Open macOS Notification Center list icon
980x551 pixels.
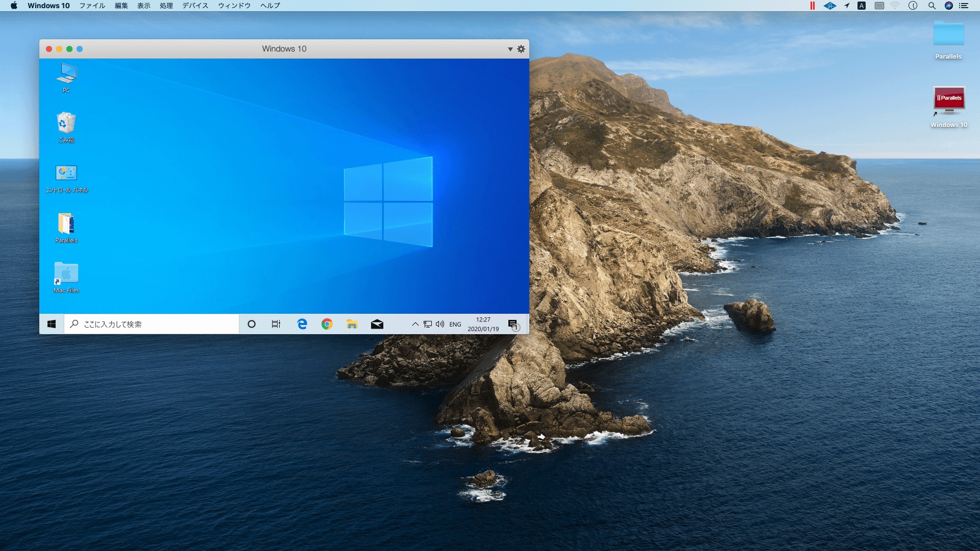point(964,6)
